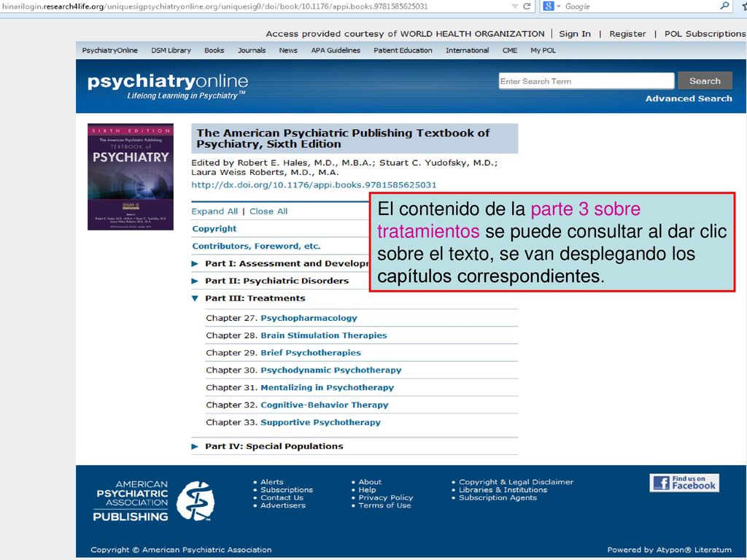Image resolution: width=747 pixels, height=560 pixels.
Task: Open the International menu item
Action: [467, 50]
